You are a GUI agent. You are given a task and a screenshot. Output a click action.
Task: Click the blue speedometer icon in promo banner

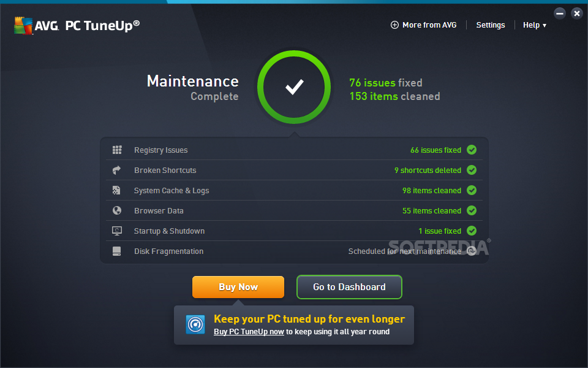(x=195, y=324)
